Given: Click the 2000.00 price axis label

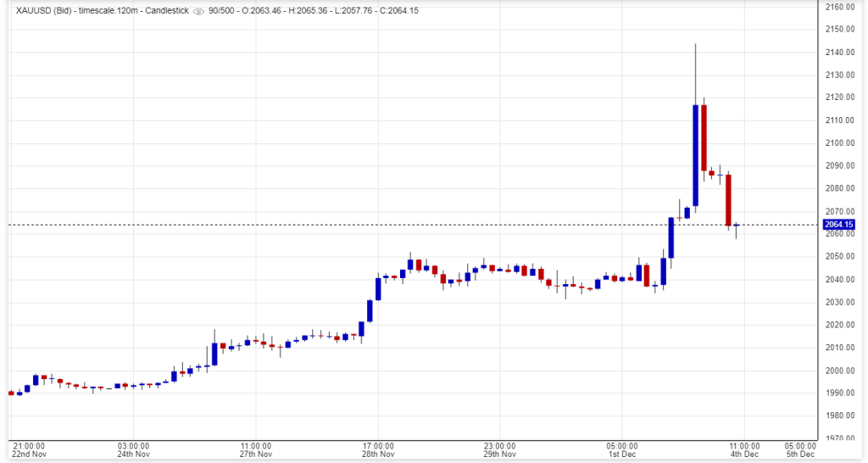Looking at the screenshot, I should 841,371.
